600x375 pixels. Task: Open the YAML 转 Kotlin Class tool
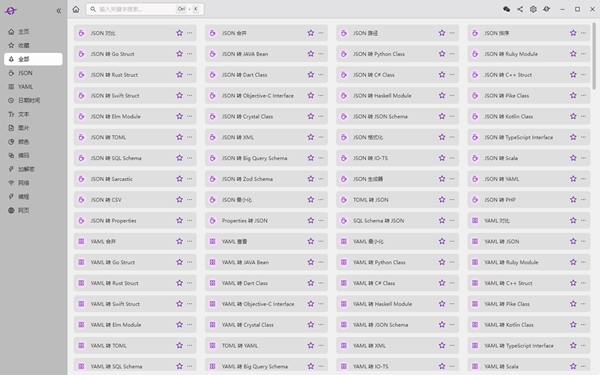click(528, 325)
